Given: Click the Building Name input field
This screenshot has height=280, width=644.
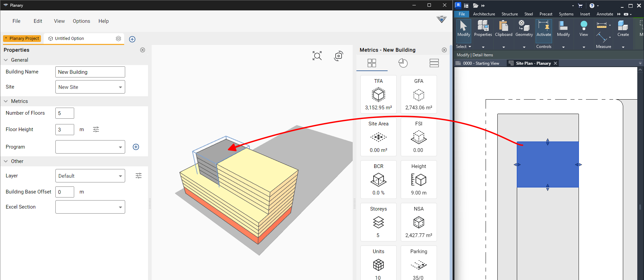Looking at the screenshot, I should pyautogui.click(x=90, y=72).
